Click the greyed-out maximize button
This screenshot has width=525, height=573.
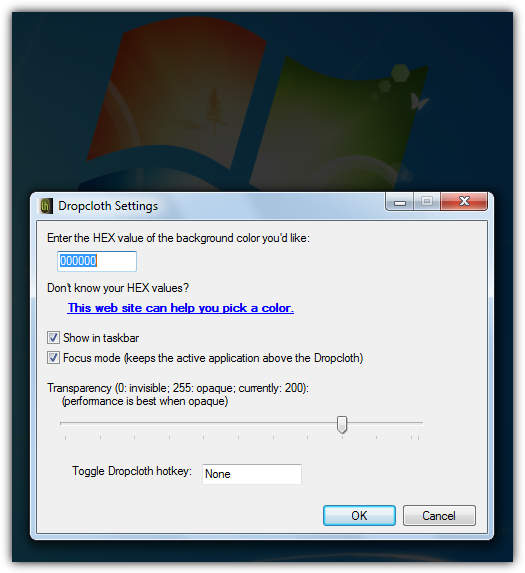(427, 202)
